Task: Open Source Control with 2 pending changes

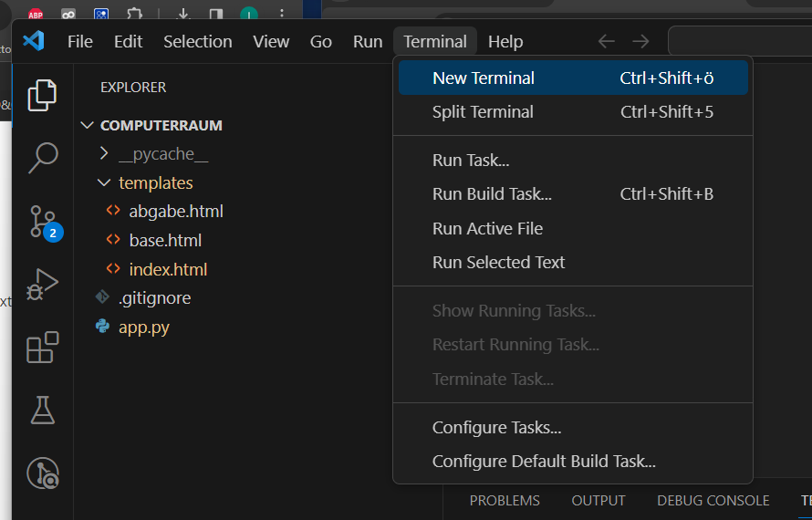Action: click(x=42, y=221)
